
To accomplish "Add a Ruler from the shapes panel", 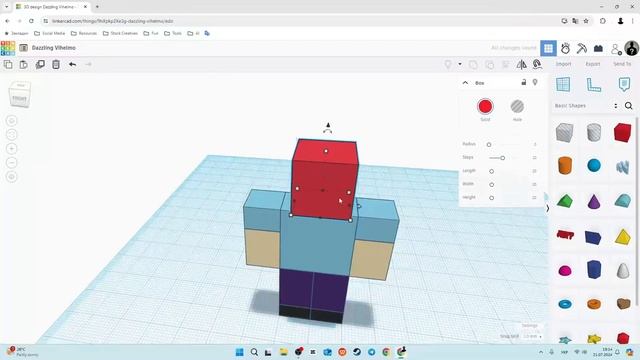I will tap(593, 84).
